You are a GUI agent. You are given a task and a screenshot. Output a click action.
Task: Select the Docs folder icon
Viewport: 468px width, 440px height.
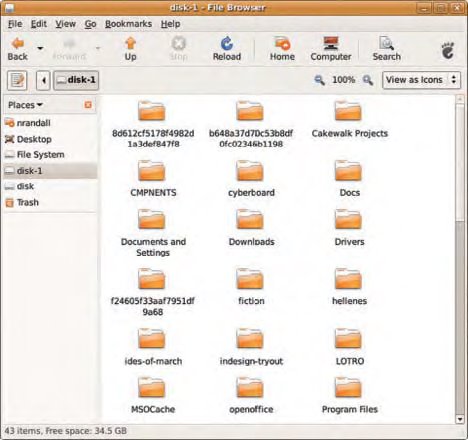[348, 170]
